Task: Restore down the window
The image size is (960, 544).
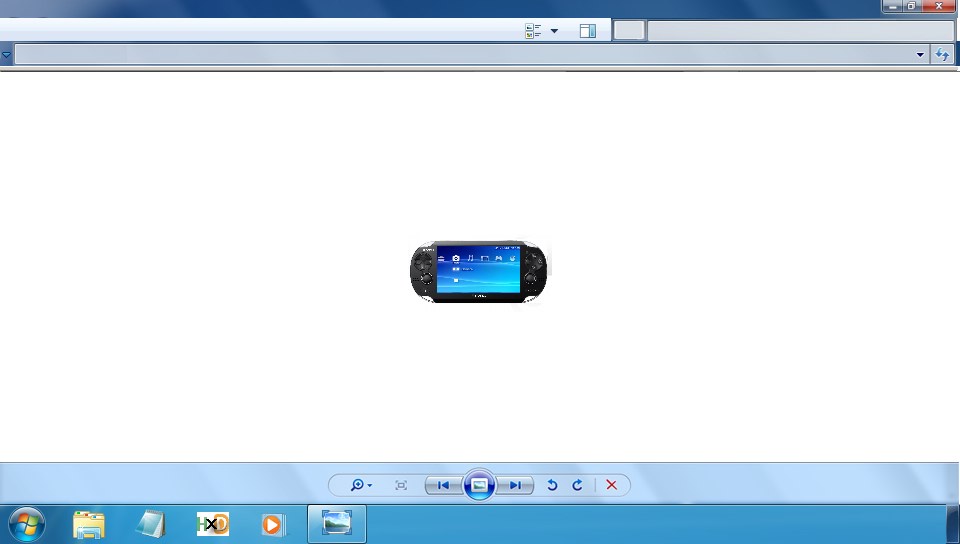Action: tap(912, 6)
